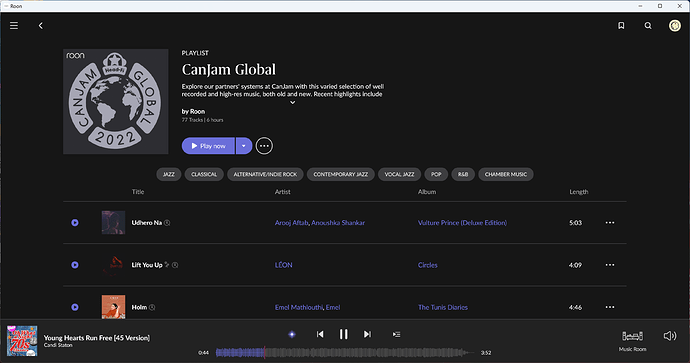Open album link Circles
690x363 pixels.
pyautogui.click(x=427, y=265)
